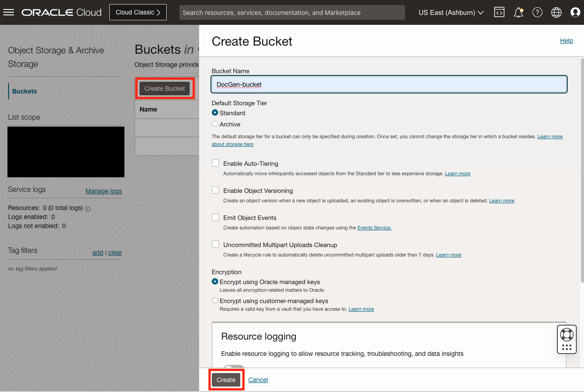The width and height of the screenshot is (584, 392).
Task: Open the Cloud Classic switcher
Action: coord(138,12)
